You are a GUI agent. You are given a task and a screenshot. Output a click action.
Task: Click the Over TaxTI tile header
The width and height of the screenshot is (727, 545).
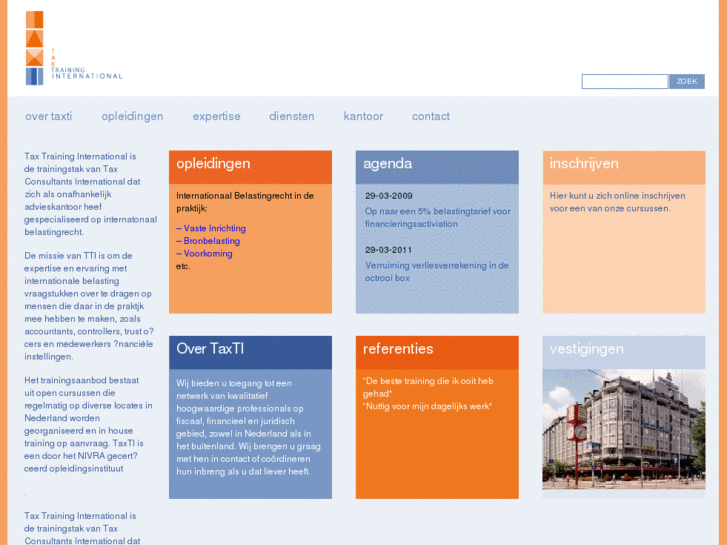pyautogui.click(x=250, y=353)
